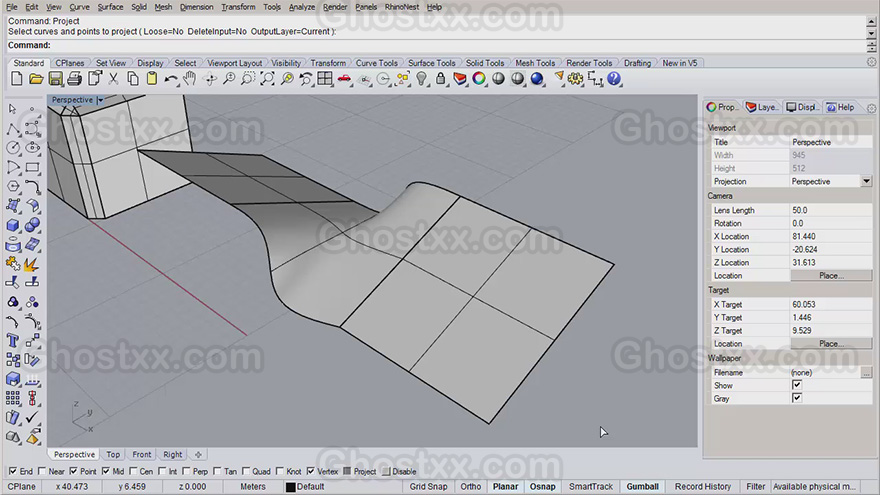The width and height of the screenshot is (880, 495).
Task: Click the Zoom Extents icon
Action: (267, 79)
